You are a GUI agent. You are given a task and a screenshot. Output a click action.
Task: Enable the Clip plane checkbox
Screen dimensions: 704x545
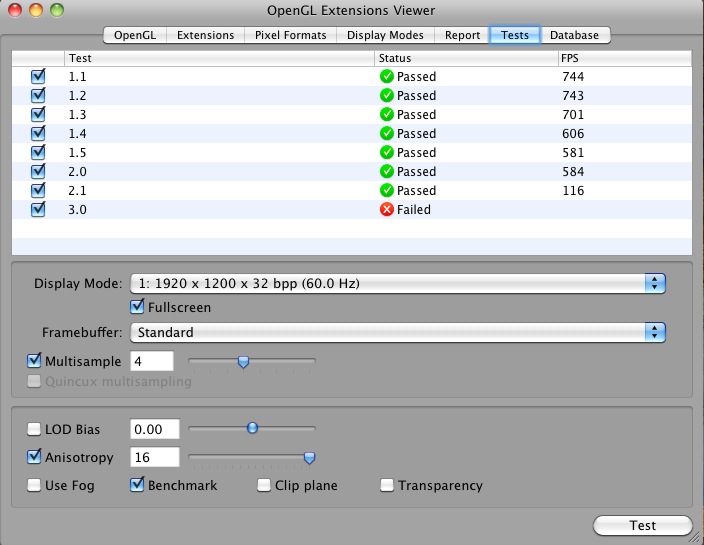264,485
